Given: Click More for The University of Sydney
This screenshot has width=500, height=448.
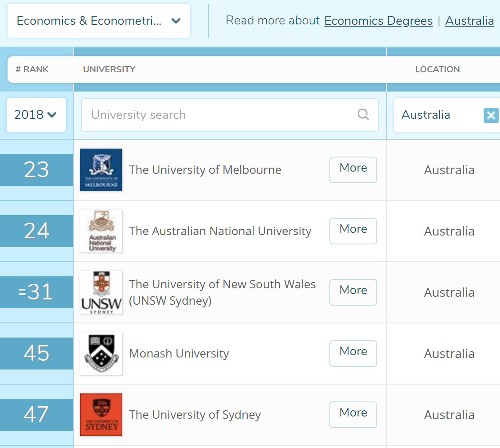Looking at the screenshot, I should pos(353,415).
